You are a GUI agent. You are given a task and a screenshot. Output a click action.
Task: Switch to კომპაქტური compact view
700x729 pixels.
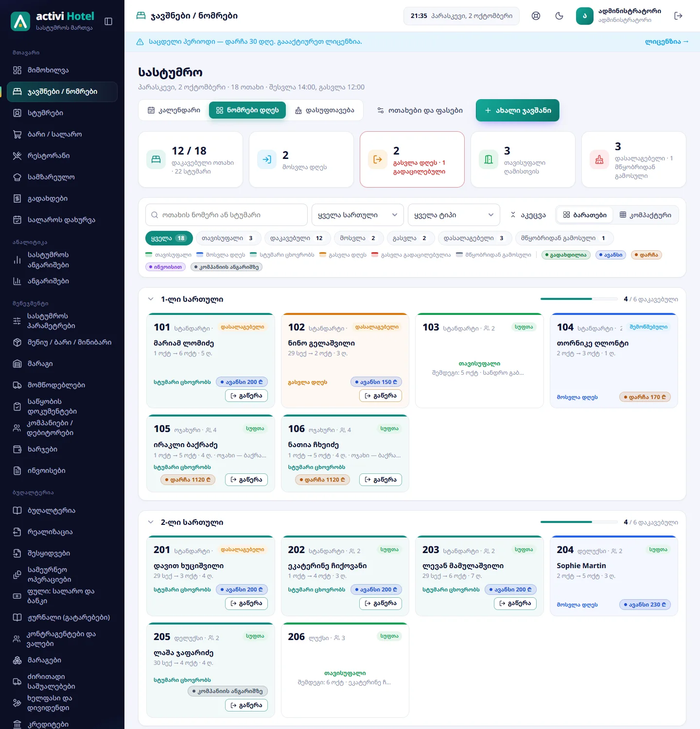tap(645, 215)
